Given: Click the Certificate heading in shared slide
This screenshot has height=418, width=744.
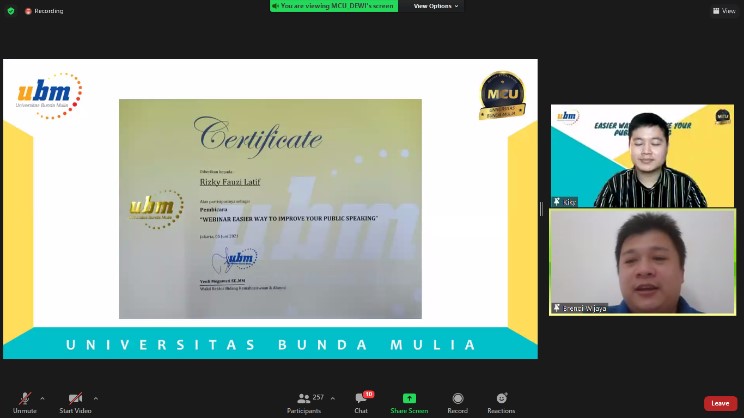Looking at the screenshot, I should click(x=259, y=137).
